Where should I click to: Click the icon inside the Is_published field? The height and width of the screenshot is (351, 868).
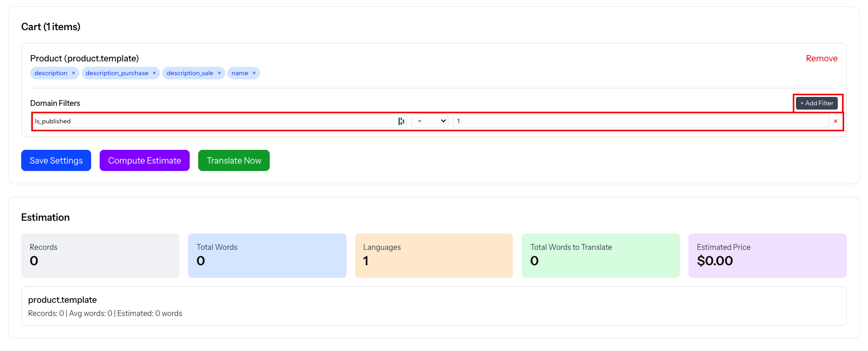[x=401, y=121]
